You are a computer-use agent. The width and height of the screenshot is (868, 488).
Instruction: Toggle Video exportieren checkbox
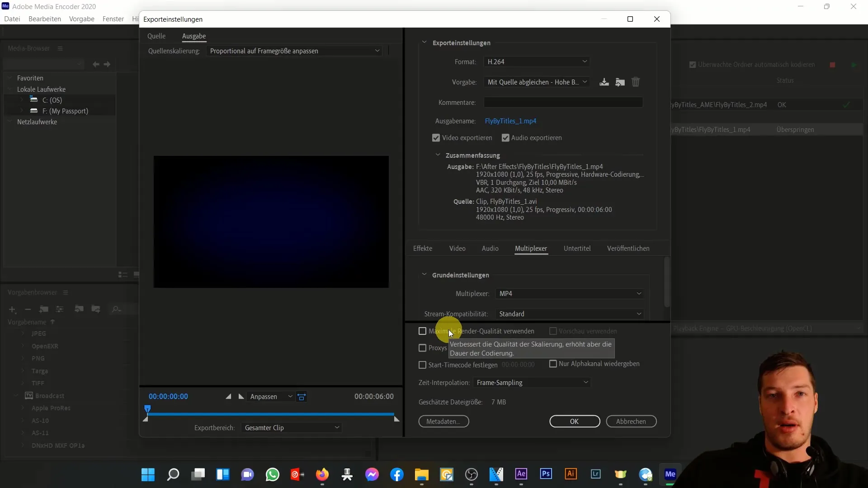point(436,138)
